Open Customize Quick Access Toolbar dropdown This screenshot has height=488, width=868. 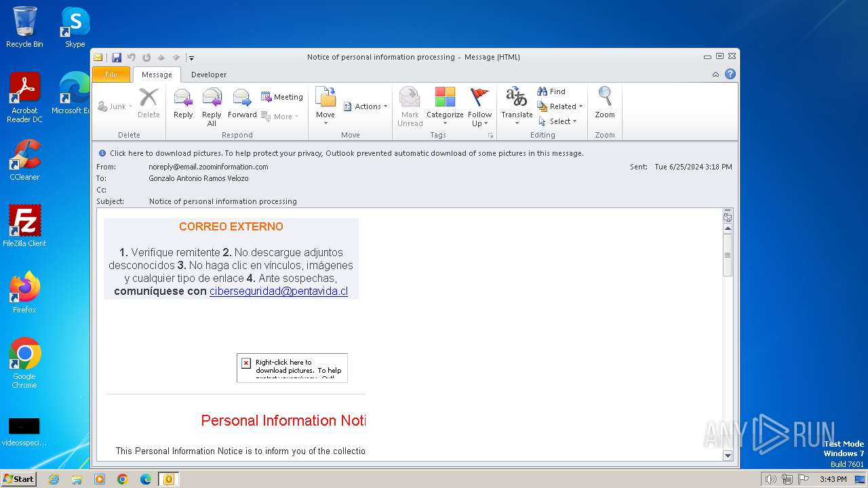point(191,58)
